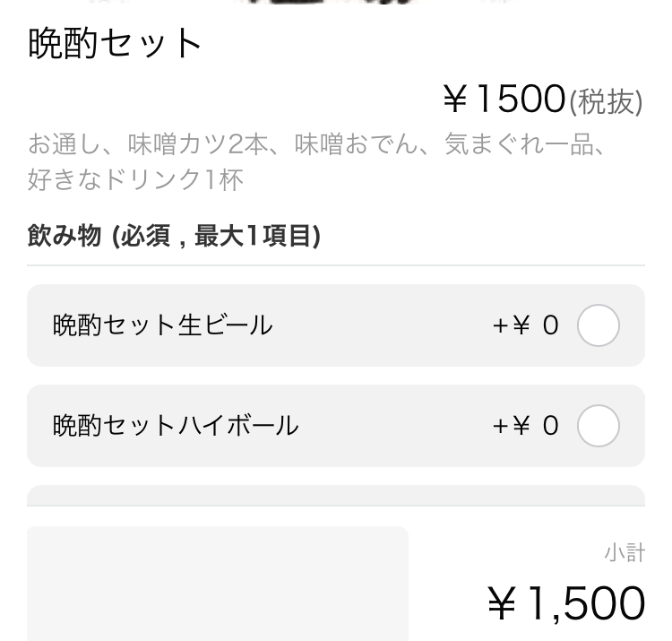Click the +¥0 price on 生ビール row
This screenshot has height=641, width=672.
525,325
